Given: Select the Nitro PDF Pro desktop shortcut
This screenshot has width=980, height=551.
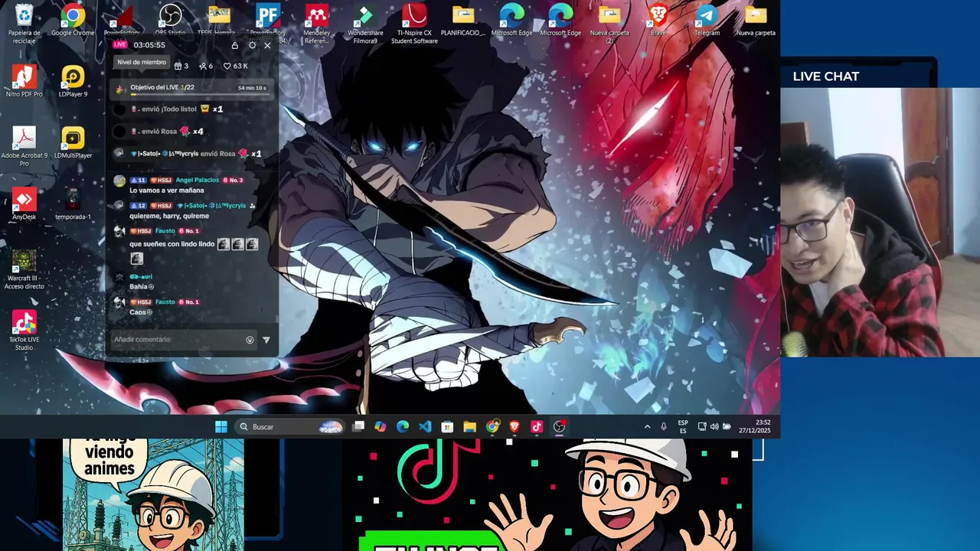Looking at the screenshot, I should (x=24, y=81).
